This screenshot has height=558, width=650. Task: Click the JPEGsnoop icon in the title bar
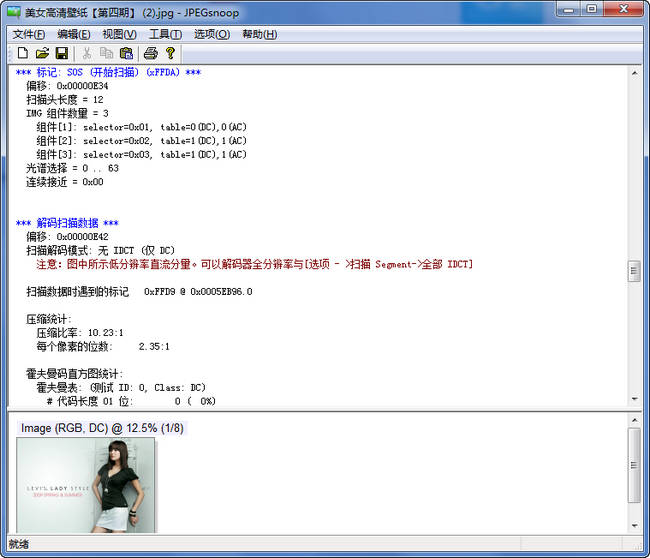point(14,10)
